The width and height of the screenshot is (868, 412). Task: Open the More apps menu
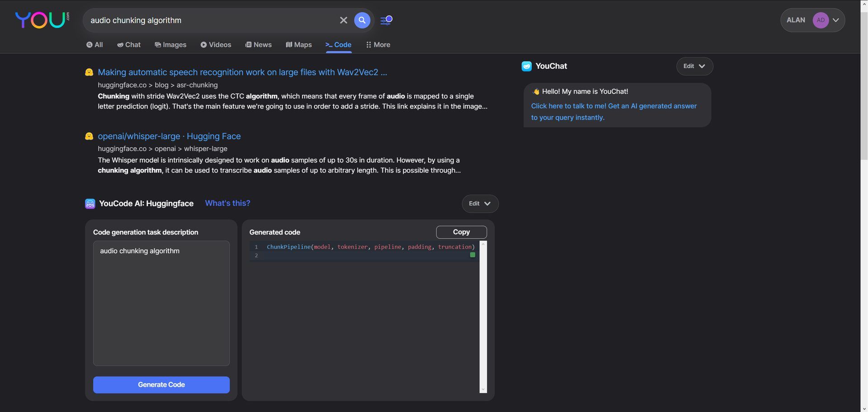[378, 45]
